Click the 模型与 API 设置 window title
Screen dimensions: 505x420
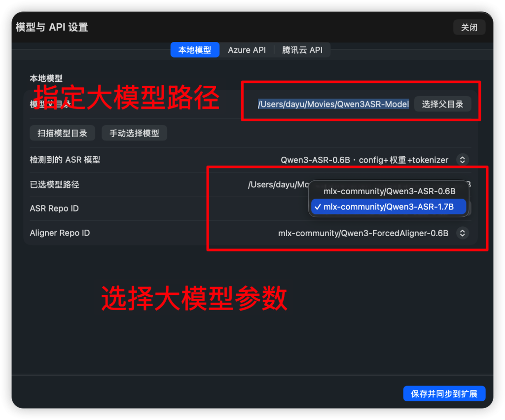(x=52, y=27)
